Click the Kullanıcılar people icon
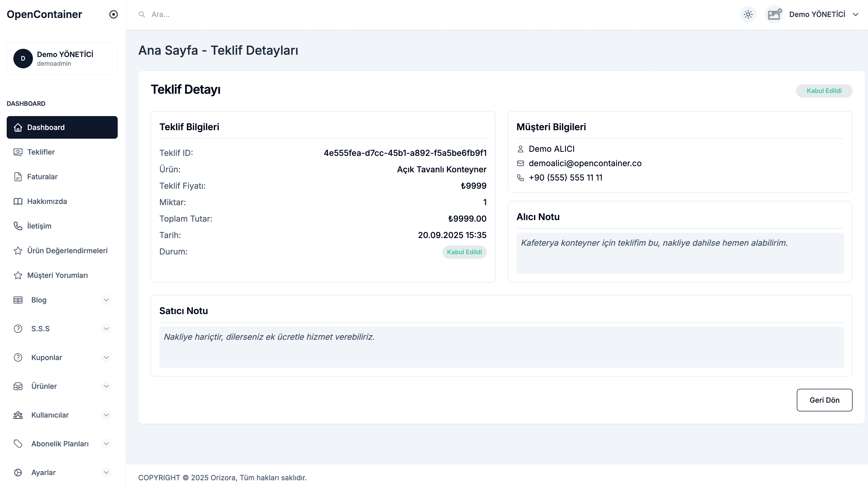The image size is (868, 490). coord(18,415)
